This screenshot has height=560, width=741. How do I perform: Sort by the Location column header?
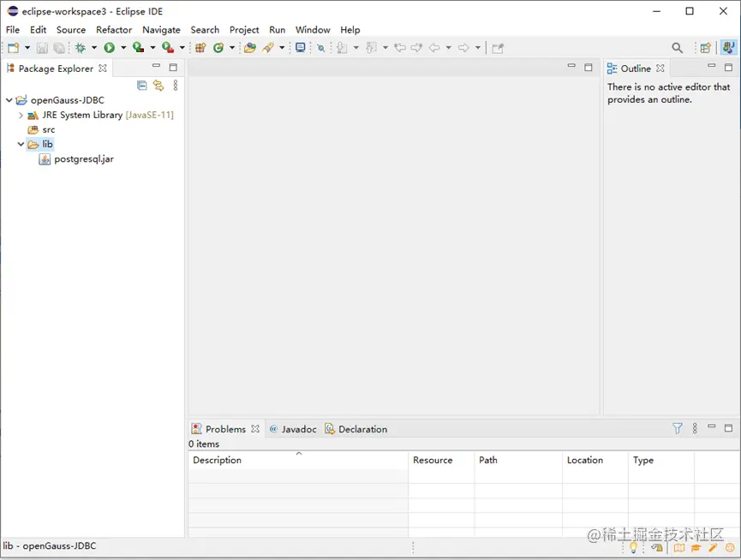[x=595, y=460]
